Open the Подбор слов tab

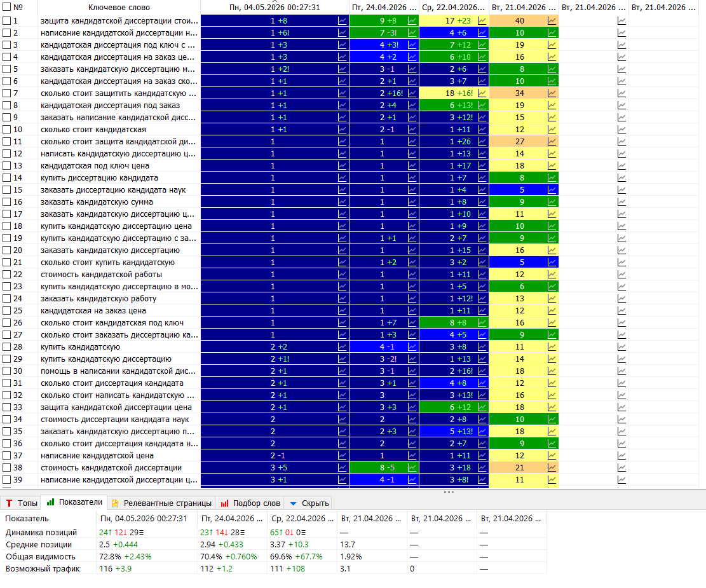point(250,503)
